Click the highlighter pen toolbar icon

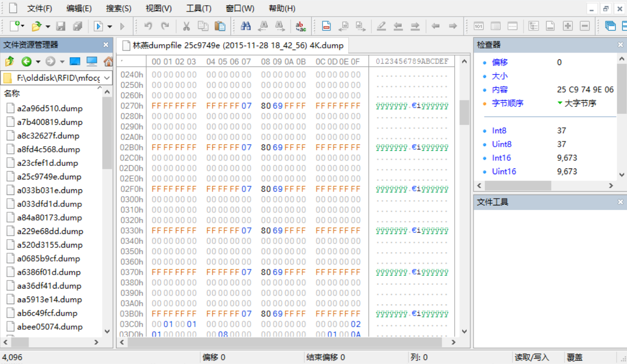pyautogui.click(x=381, y=26)
